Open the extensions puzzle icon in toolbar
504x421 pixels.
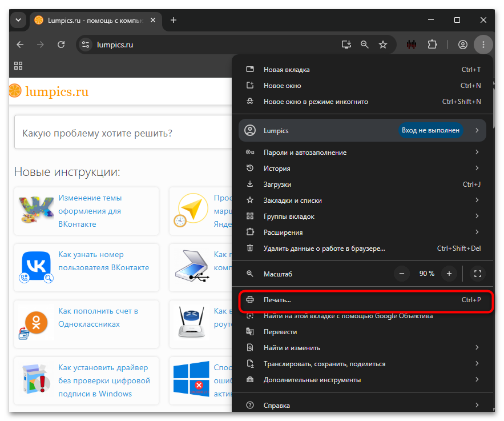click(x=432, y=45)
